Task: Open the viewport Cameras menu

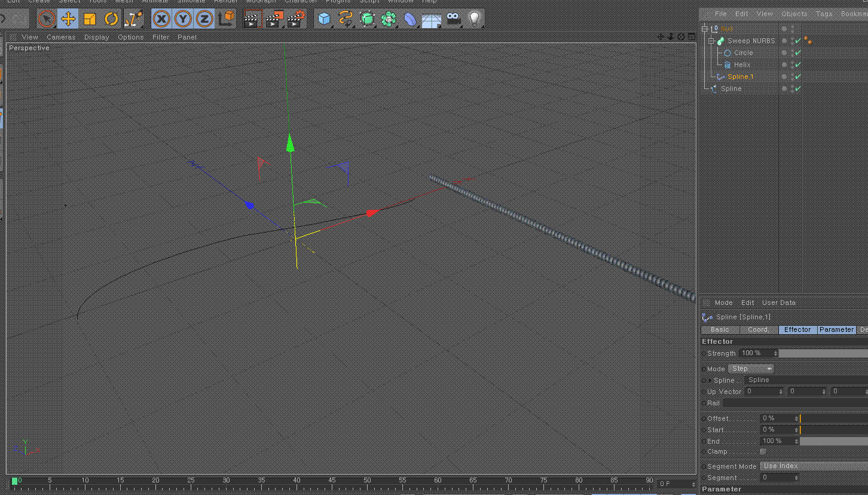Action: [61, 37]
